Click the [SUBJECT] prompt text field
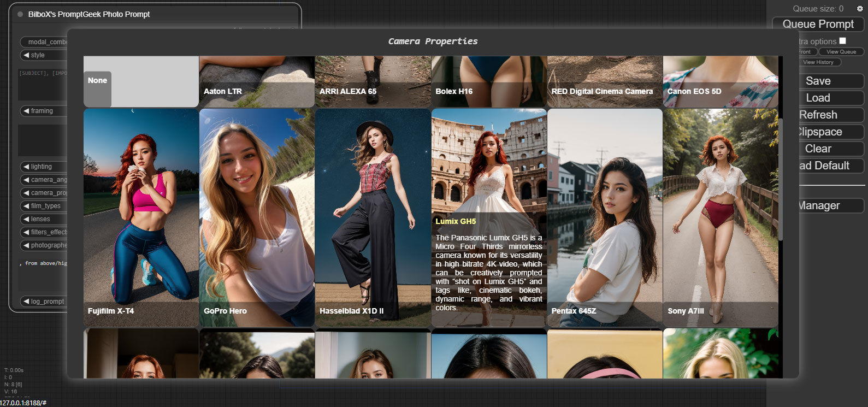Viewport: 868px width, 407px height. [43, 84]
